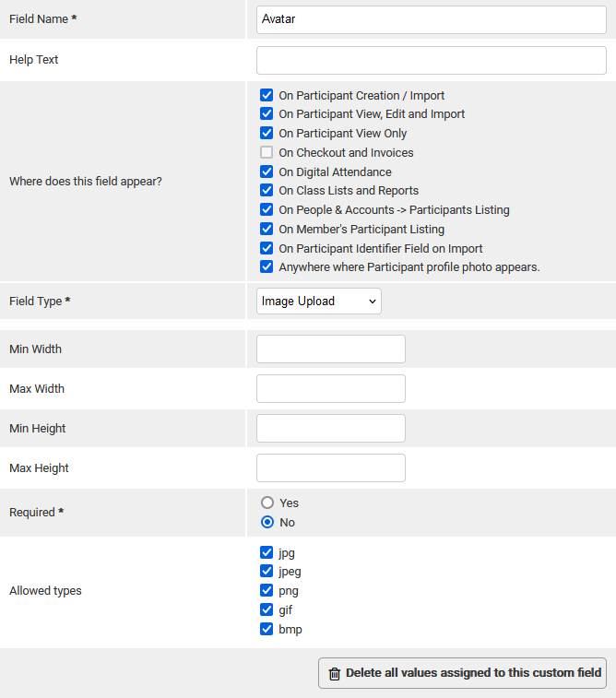Open the Field Type dropdown
Screen dimensions: 616x698
pos(318,302)
